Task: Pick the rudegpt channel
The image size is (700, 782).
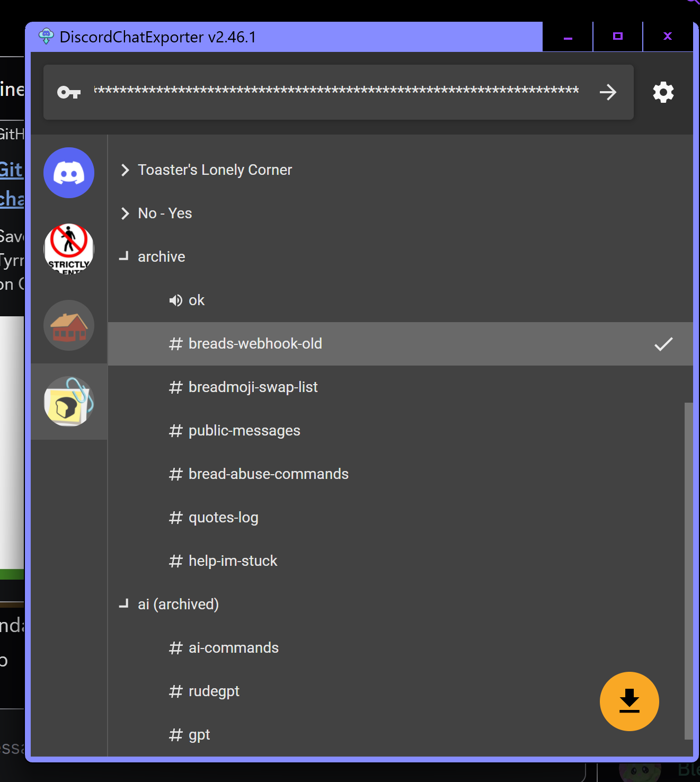Action: pos(214,691)
